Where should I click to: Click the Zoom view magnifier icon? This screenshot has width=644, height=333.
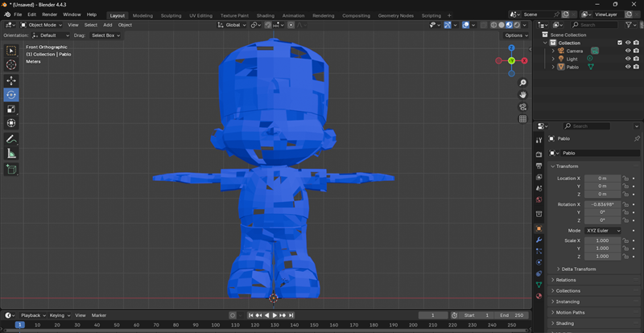click(x=522, y=83)
